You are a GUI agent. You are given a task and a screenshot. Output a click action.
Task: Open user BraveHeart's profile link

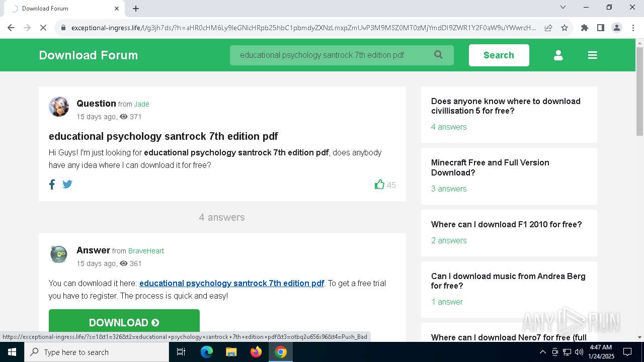point(146,251)
